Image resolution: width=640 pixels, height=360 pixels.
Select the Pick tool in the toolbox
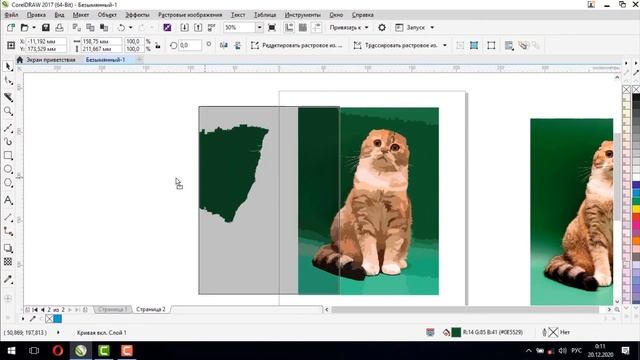click(x=8, y=67)
